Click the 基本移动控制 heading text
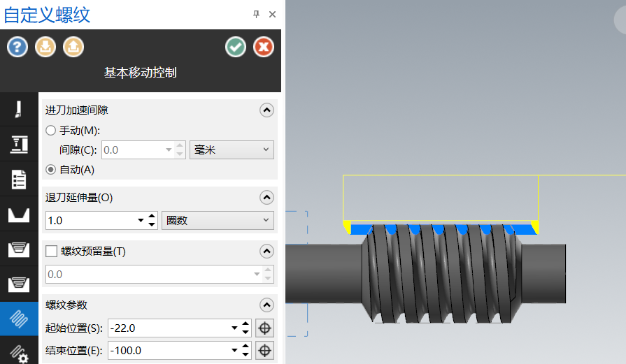 pyautogui.click(x=140, y=73)
